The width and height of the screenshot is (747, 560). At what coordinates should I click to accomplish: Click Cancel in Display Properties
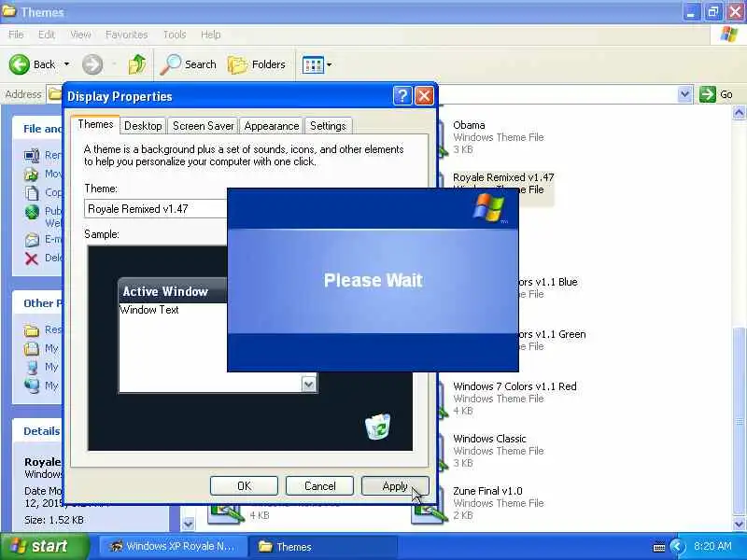click(x=319, y=485)
